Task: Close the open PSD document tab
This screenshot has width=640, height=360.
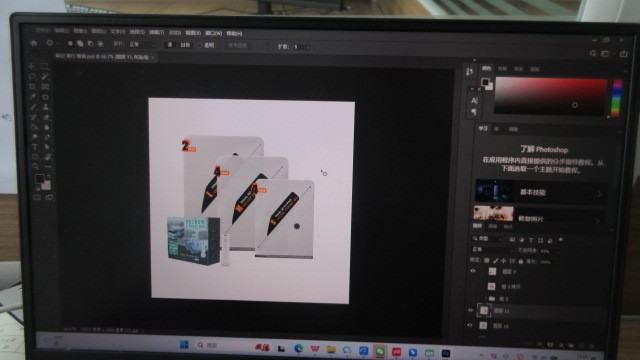Action: pos(153,58)
